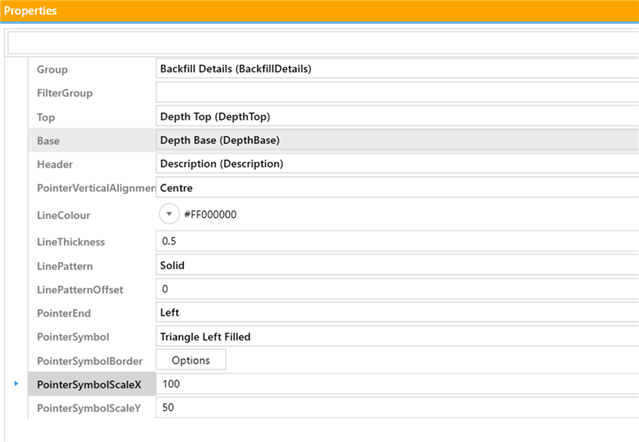This screenshot has height=442, width=639.
Task: Click the PointerSymbolScaleY value 50
Action: tap(397, 408)
